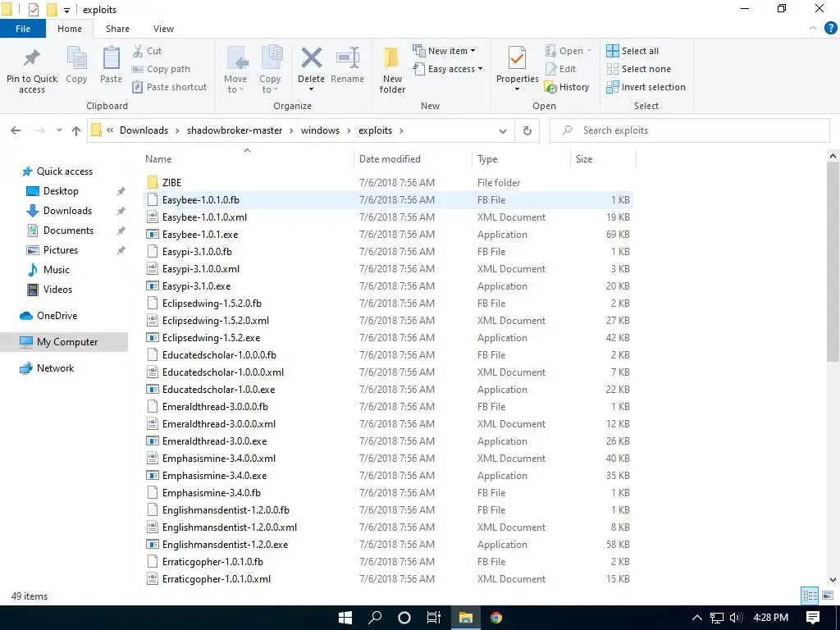Screen dimensions: 840x630
Task: Open the Action Center notifications icon
Action: click(x=813, y=618)
